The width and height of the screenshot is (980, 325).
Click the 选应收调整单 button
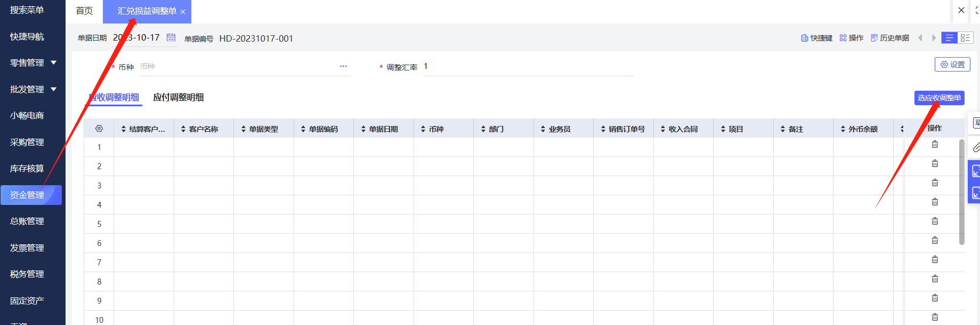[x=939, y=98]
